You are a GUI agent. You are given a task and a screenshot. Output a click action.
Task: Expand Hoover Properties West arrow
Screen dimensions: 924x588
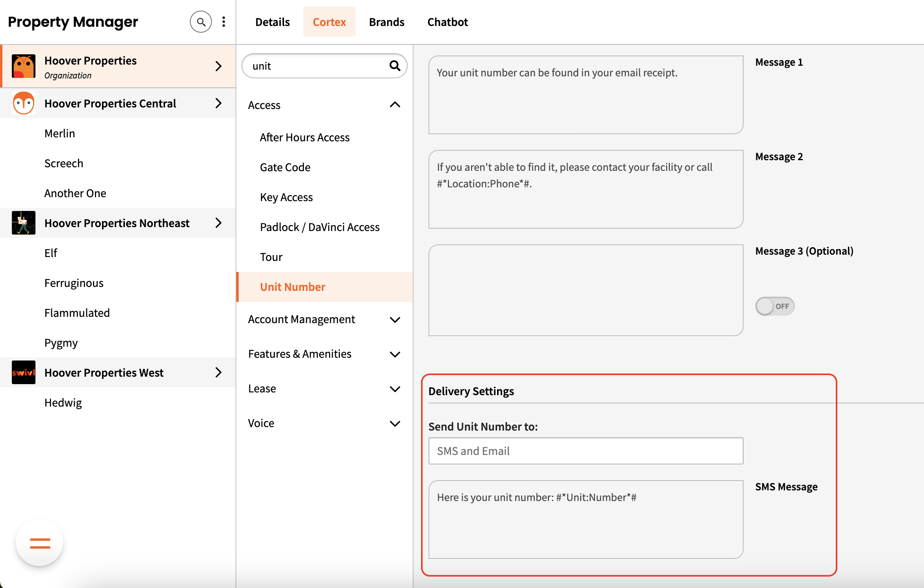click(219, 372)
